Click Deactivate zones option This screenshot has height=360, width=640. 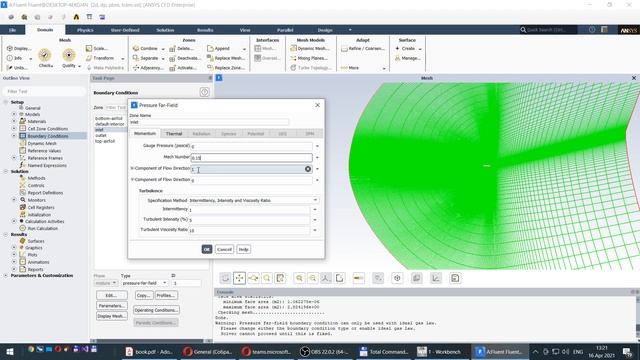tap(184, 58)
